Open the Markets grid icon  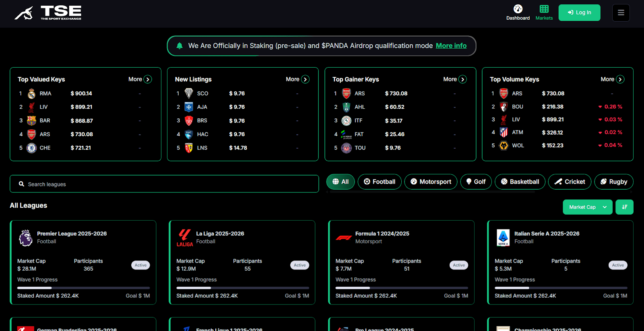click(x=544, y=9)
